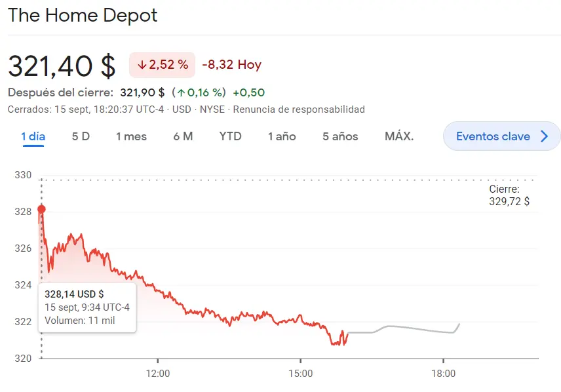Open the 1 mes chart view
The image size is (561, 392).
coord(131,136)
